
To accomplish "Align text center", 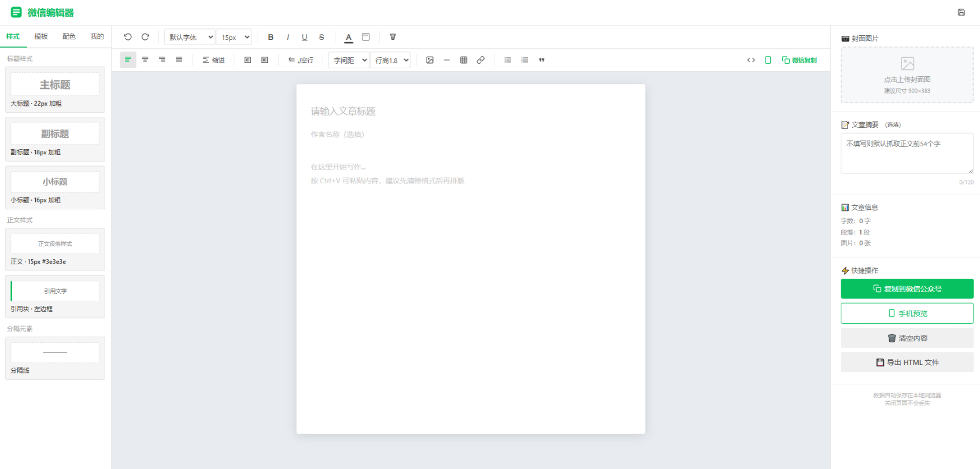I will click(x=145, y=60).
